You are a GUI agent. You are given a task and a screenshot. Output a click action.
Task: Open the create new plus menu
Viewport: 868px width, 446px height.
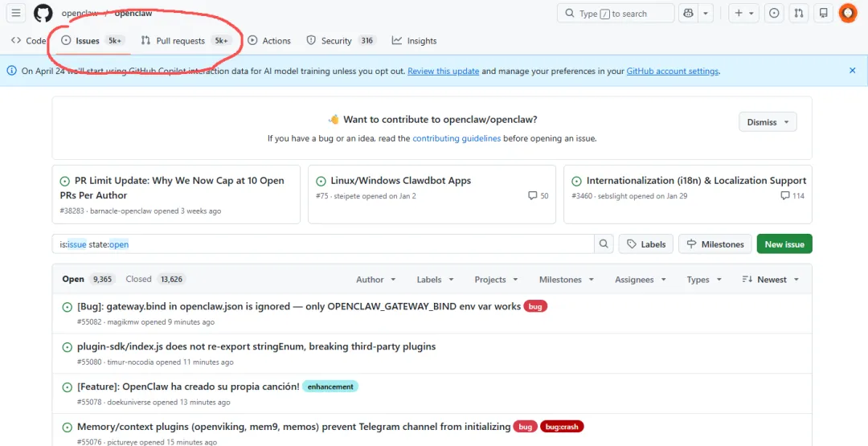tap(743, 14)
